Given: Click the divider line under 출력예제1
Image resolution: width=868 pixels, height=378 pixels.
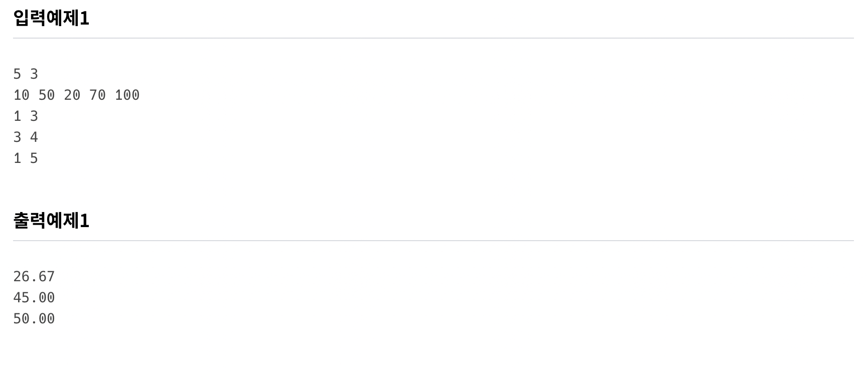Looking at the screenshot, I should click(x=433, y=241).
